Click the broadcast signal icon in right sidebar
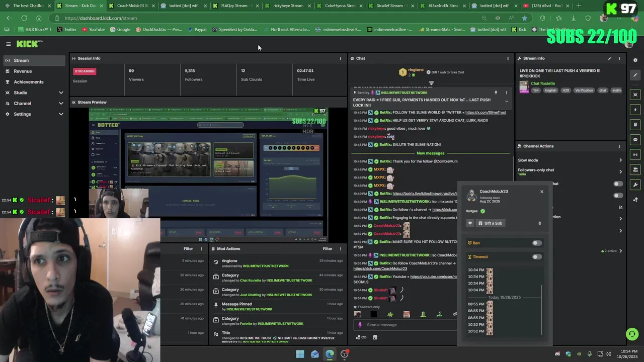644x362 pixels. click(635, 155)
